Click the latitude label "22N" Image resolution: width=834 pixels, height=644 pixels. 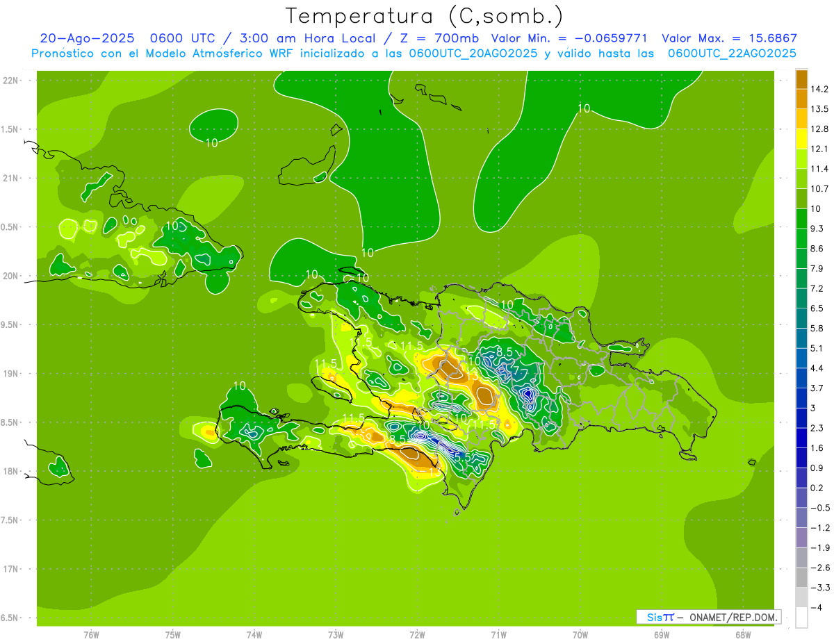click(x=10, y=81)
